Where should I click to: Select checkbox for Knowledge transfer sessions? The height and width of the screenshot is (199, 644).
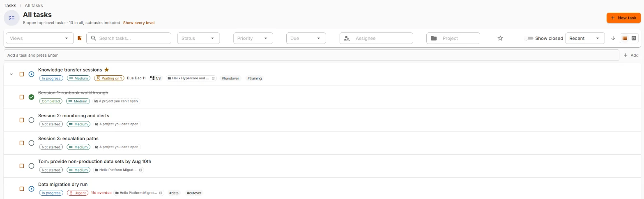point(22,74)
